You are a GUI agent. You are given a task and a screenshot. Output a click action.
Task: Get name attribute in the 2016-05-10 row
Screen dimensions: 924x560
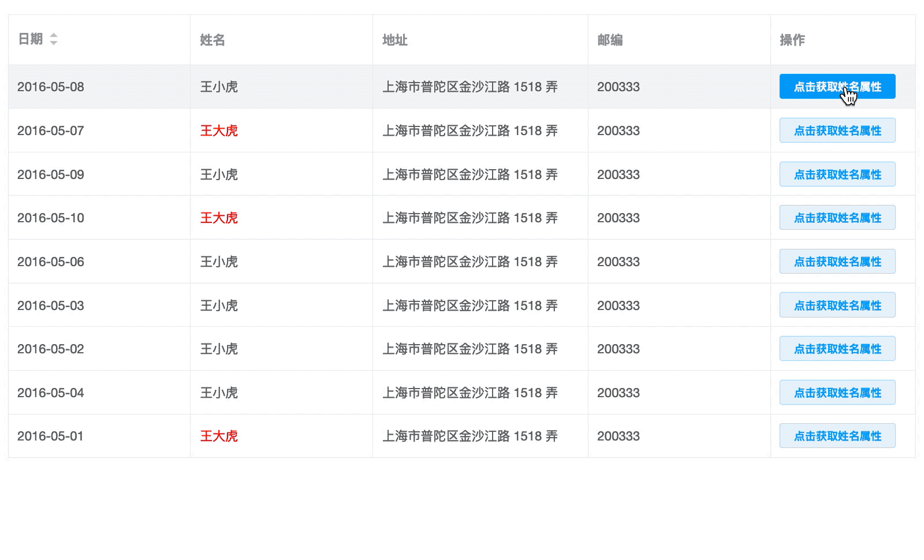837,218
